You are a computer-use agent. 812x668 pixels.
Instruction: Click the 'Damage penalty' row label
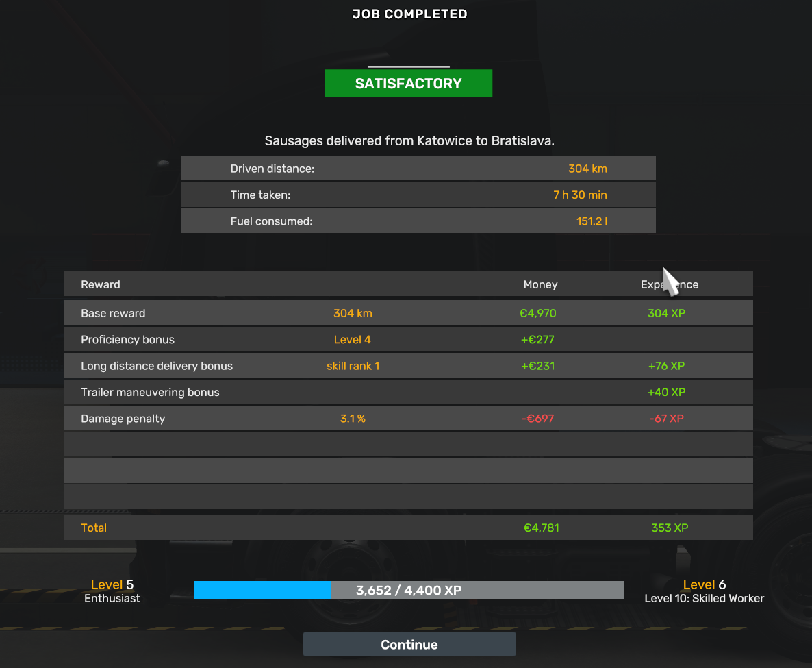123,419
